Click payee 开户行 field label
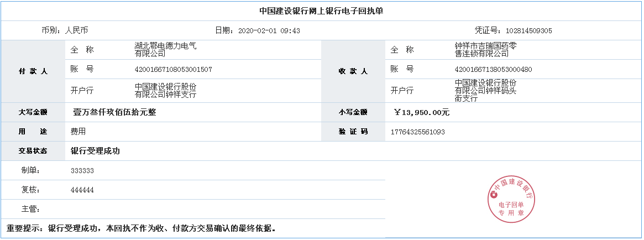The width and height of the screenshot is (644, 240). click(402, 91)
